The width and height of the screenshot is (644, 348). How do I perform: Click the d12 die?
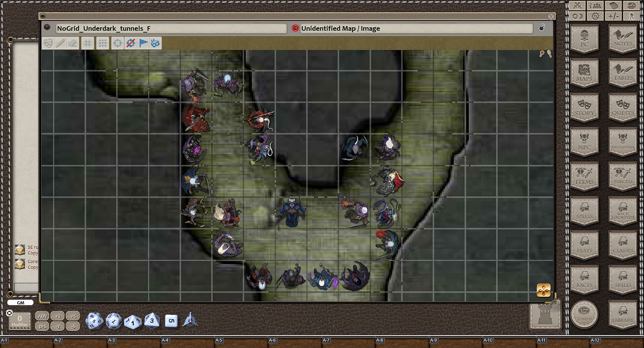(x=114, y=321)
